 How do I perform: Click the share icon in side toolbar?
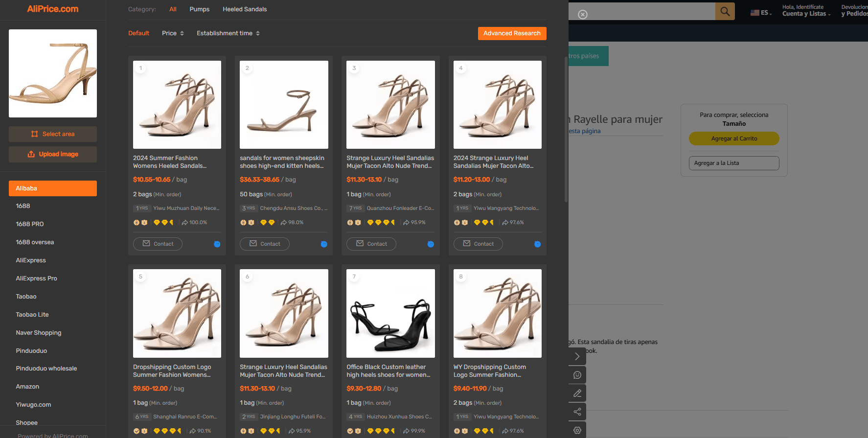click(x=577, y=412)
